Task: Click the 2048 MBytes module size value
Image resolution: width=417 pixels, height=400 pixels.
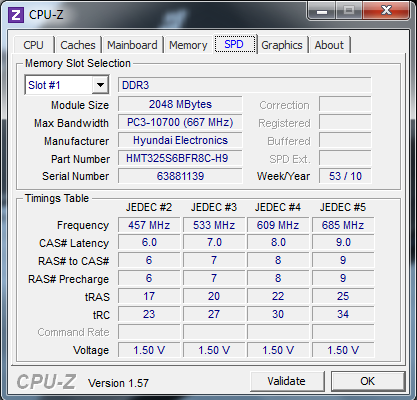Action: click(180, 104)
